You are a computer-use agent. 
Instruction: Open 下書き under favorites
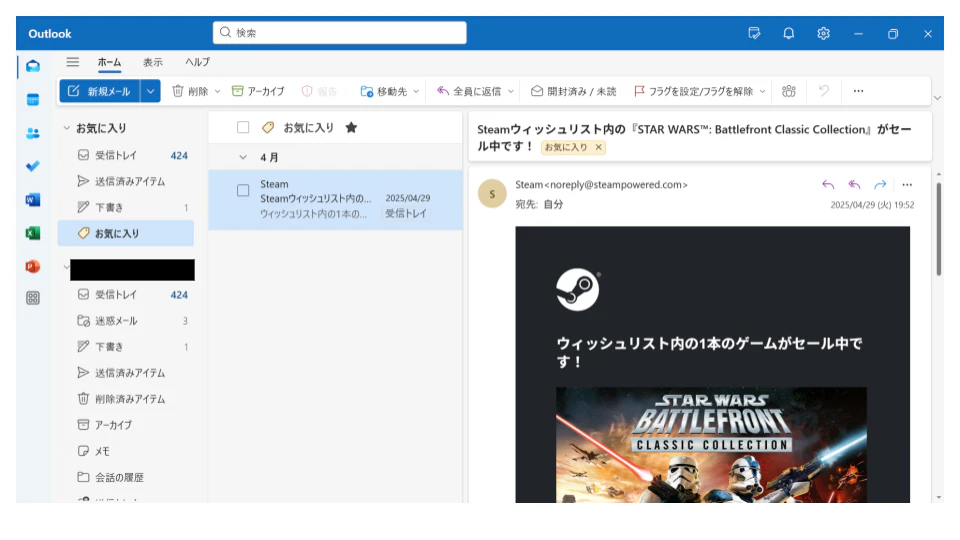(x=126, y=208)
